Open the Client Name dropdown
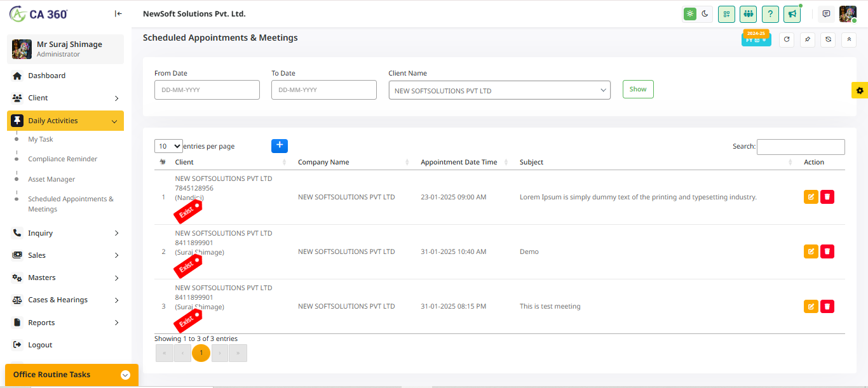The image size is (868, 388). (x=499, y=90)
